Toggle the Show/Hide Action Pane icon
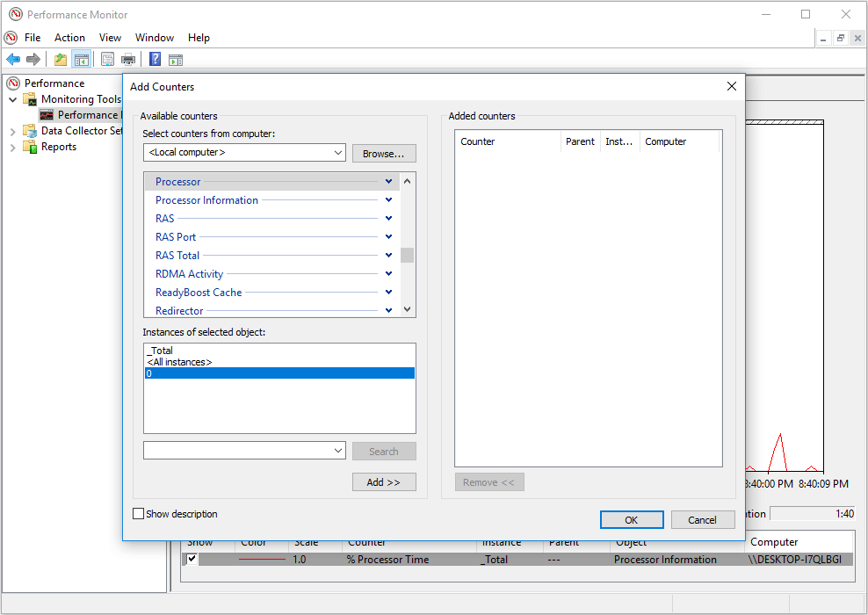The height and width of the screenshot is (615, 868). (x=176, y=60)
